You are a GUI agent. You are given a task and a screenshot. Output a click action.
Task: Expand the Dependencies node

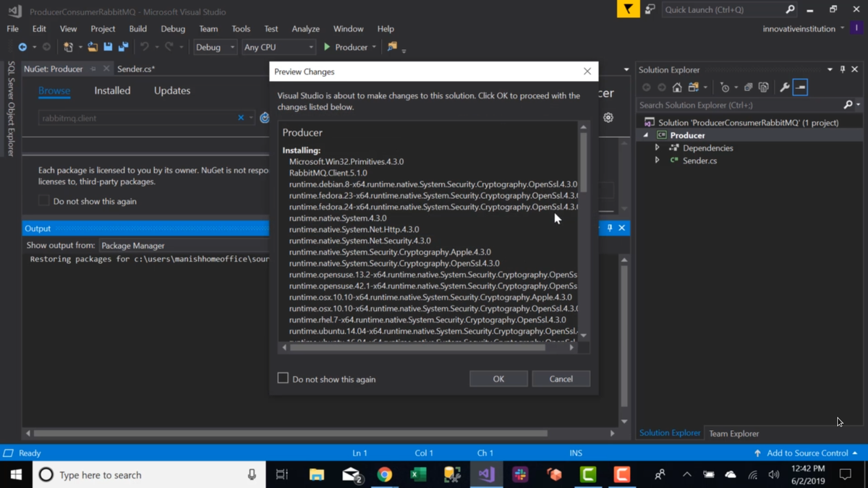(658, 147)
